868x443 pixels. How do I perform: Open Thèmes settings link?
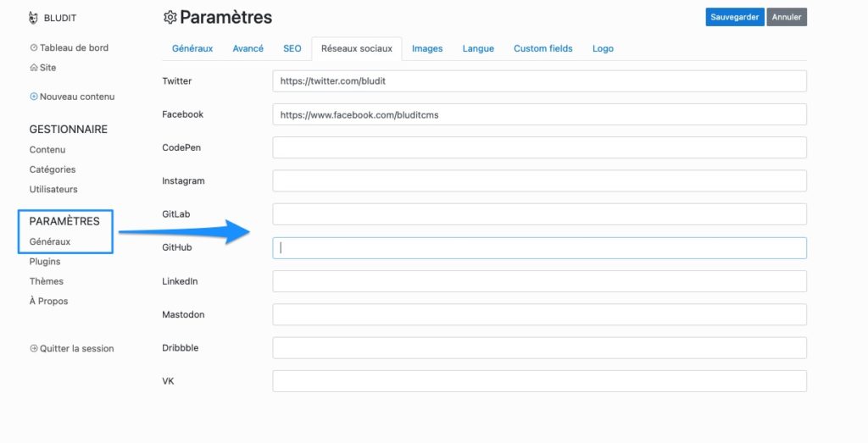pos(47,281)
